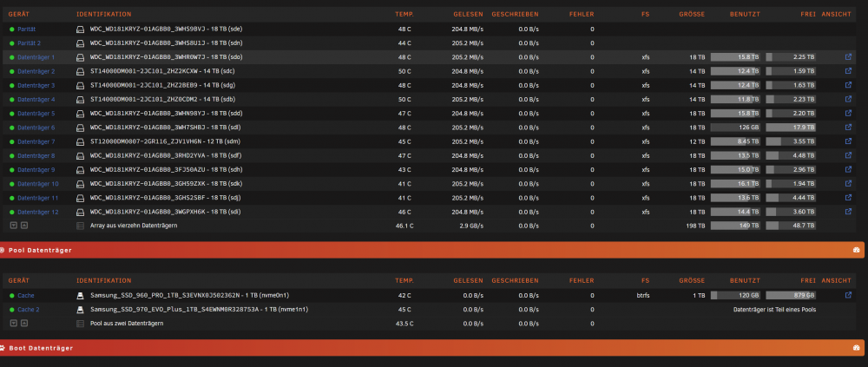Click the disk icon beside ST14000DM001 (sdc)

tap(80, 71)
